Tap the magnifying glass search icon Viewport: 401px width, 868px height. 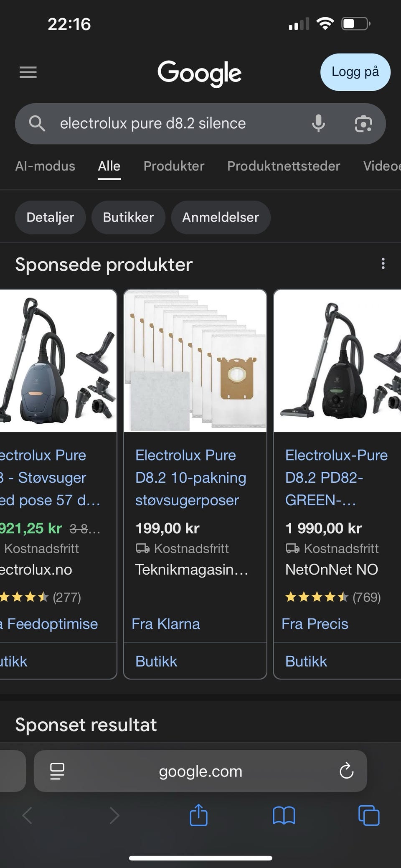point(37,124)
